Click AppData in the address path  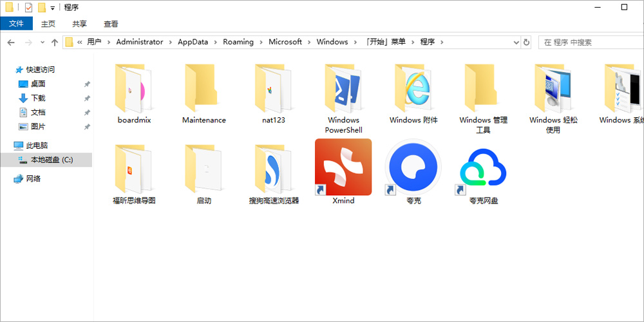tap(193, 43)
